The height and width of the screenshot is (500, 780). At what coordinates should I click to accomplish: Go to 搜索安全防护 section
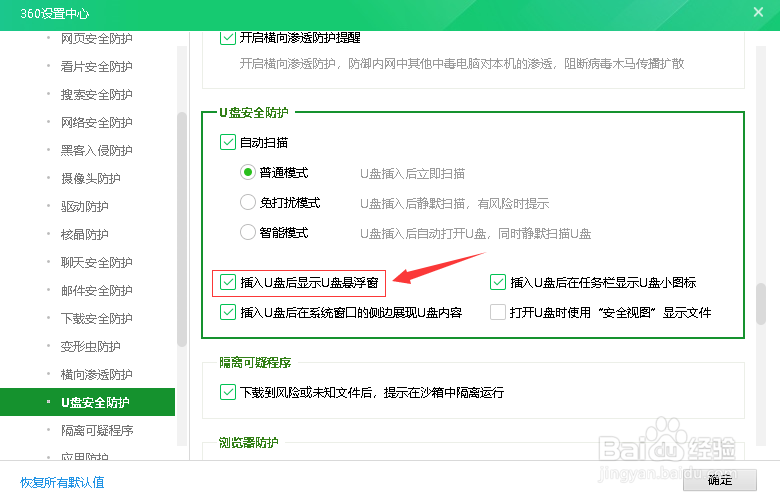(x=97, y=95)
